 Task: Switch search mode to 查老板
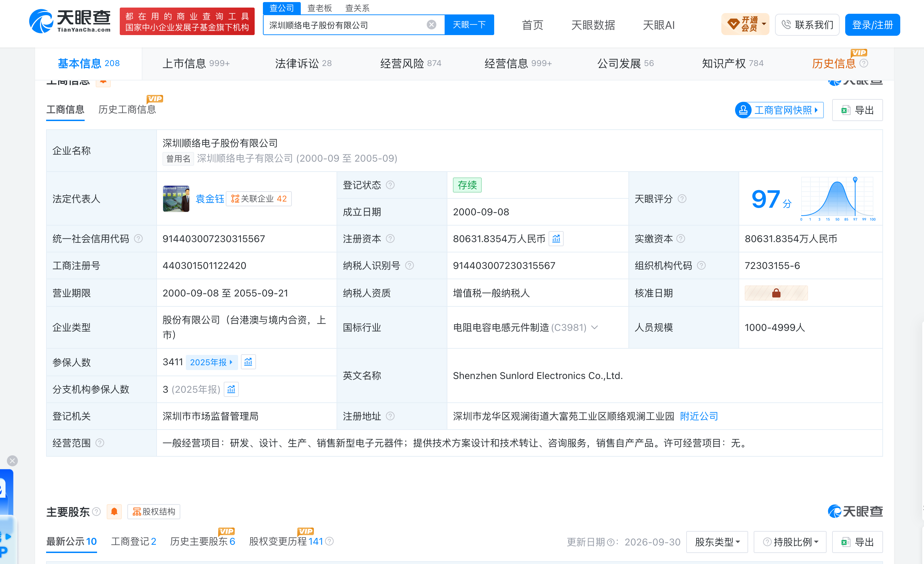[x=319, y=8]
